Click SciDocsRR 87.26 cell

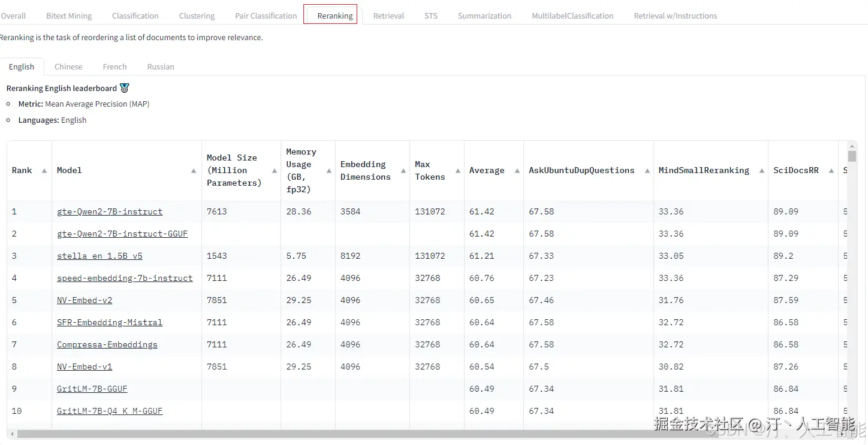coord(786,367)
